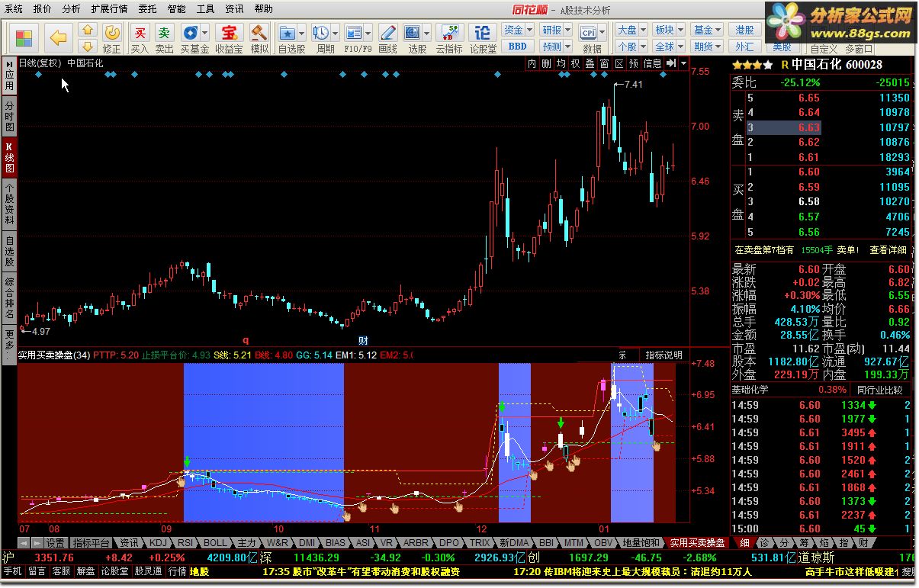Expand the 买基金 dropdown arrow
This screenshot has width=919, height=588.
(206, 33)
